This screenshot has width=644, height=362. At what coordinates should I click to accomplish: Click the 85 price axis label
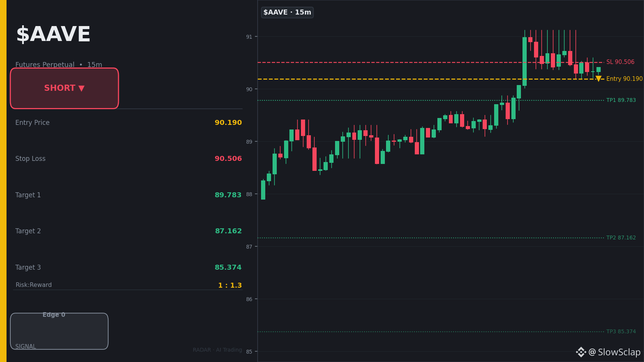click(x=249, y=352)
